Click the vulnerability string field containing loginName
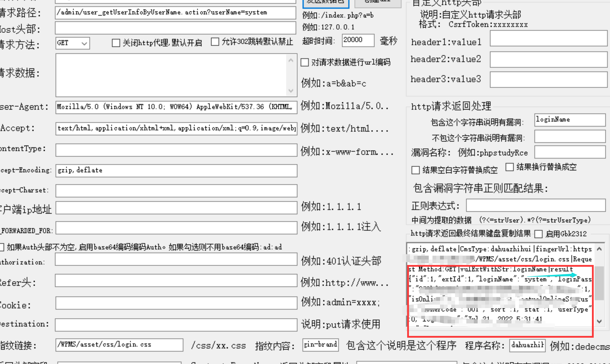610x364 pixels. 570,120
